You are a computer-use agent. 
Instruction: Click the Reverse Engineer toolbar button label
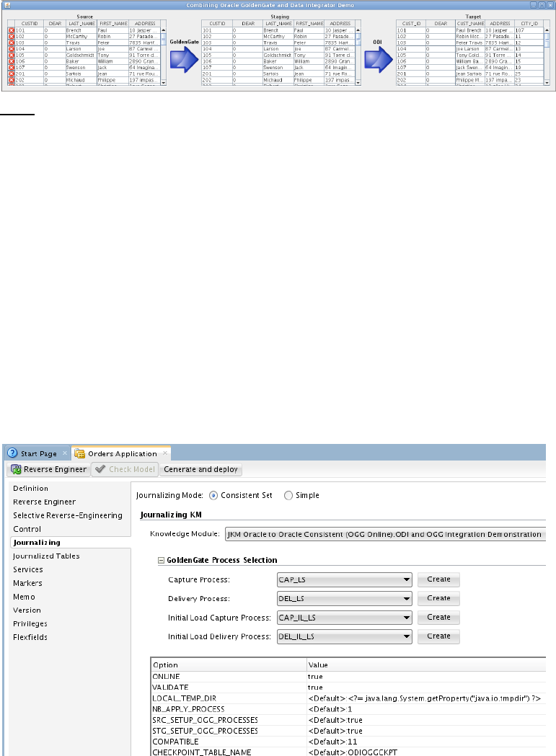click(55, 470)
